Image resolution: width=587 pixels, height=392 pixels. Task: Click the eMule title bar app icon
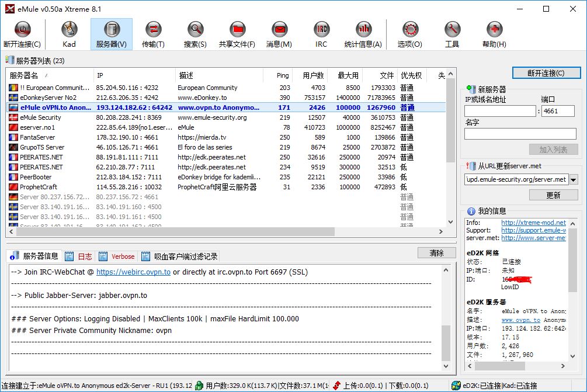pos(10,9)
